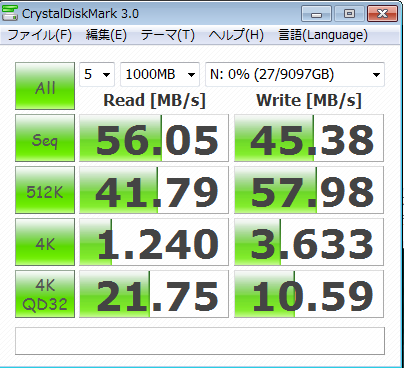Close the CrystalDiskMark window
Screen dimensions: 404x368
click(x=382, y=14)
